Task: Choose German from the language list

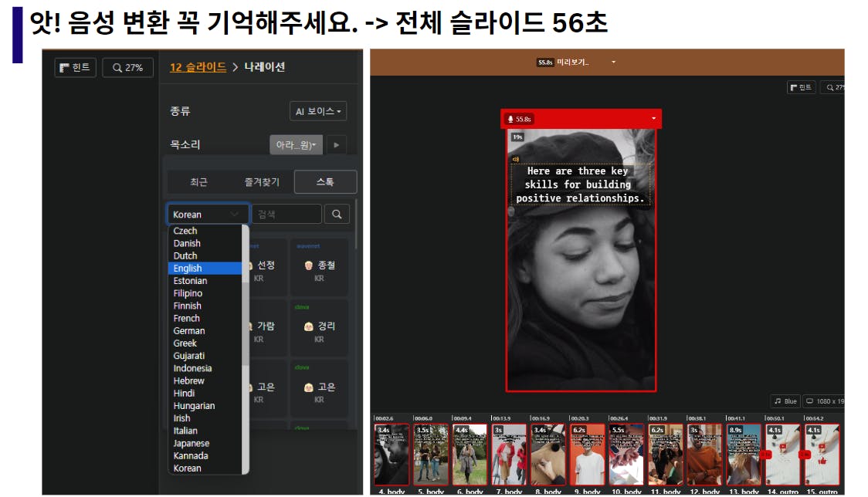Action: pyautogui.click(x=205, y=331)
